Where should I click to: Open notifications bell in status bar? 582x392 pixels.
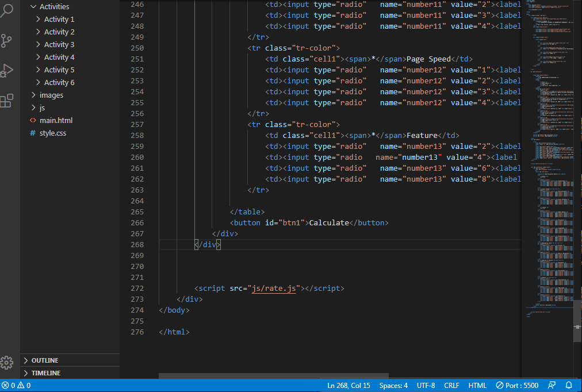coord(569,385)
